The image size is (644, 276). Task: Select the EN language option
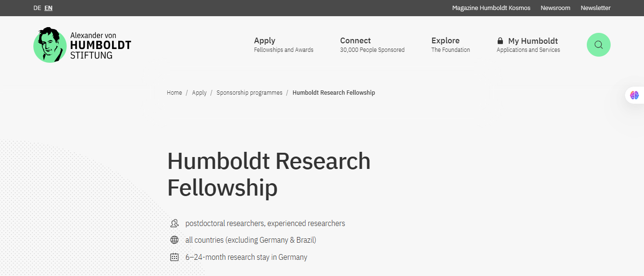pos(49,8)
